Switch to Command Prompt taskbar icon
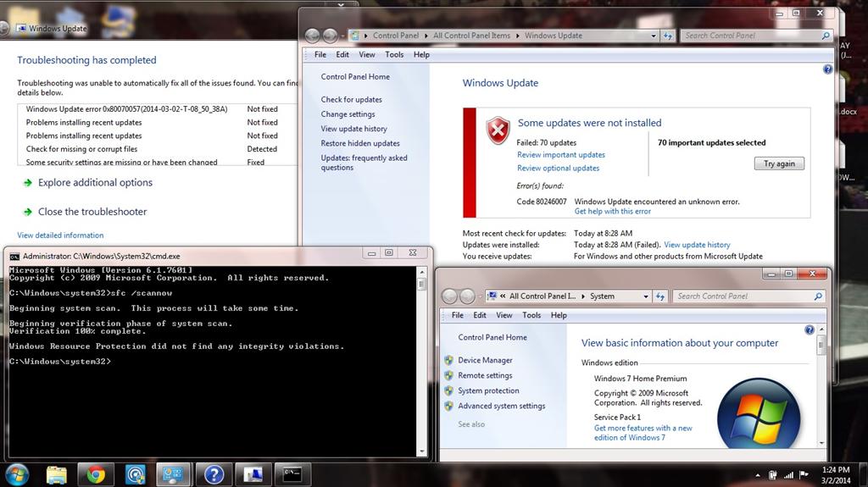Image resolution: width=868 pixels, height=487 pixels. tap(292, 474)
